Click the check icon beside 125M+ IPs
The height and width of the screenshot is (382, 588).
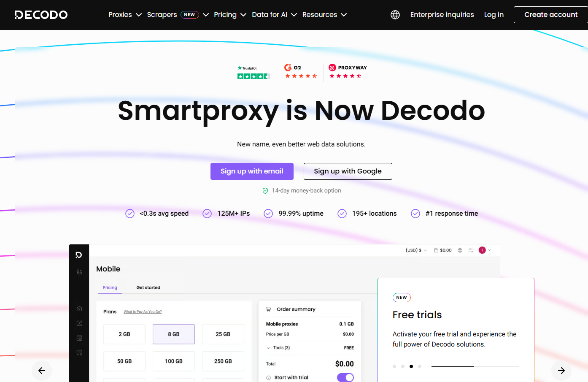click(207, 214)
